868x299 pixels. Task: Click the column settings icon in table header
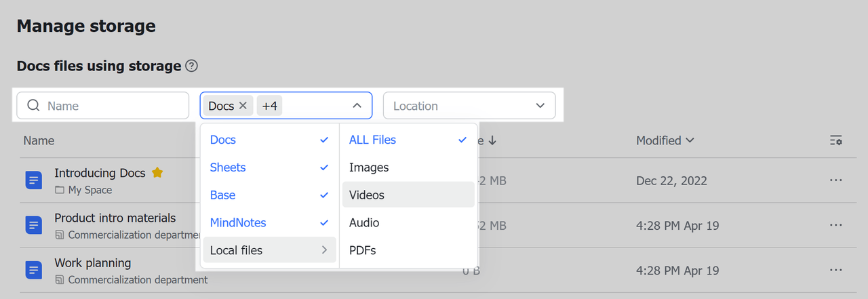pos(835,140)
